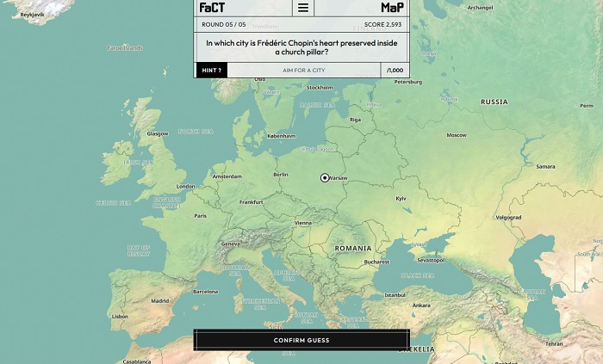Click København on the map

coord(281,136)
